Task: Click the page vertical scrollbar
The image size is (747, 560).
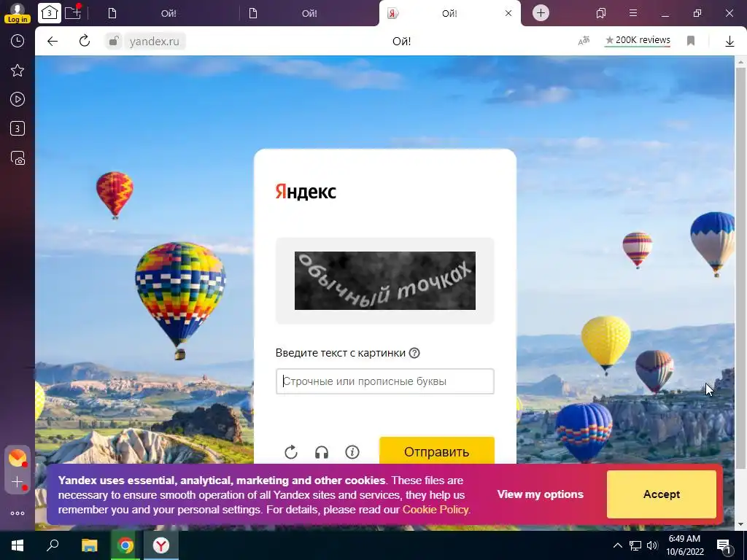Action: [x=740, y=267]
